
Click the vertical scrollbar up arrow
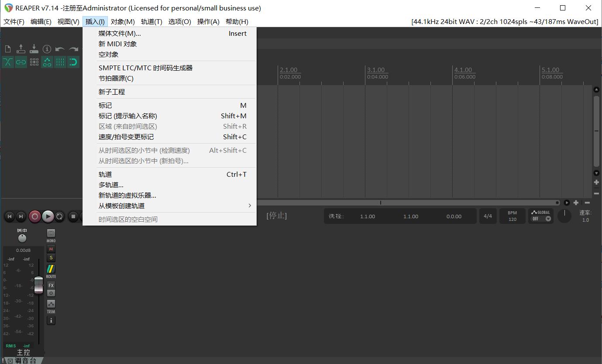[x=596, y=89]
